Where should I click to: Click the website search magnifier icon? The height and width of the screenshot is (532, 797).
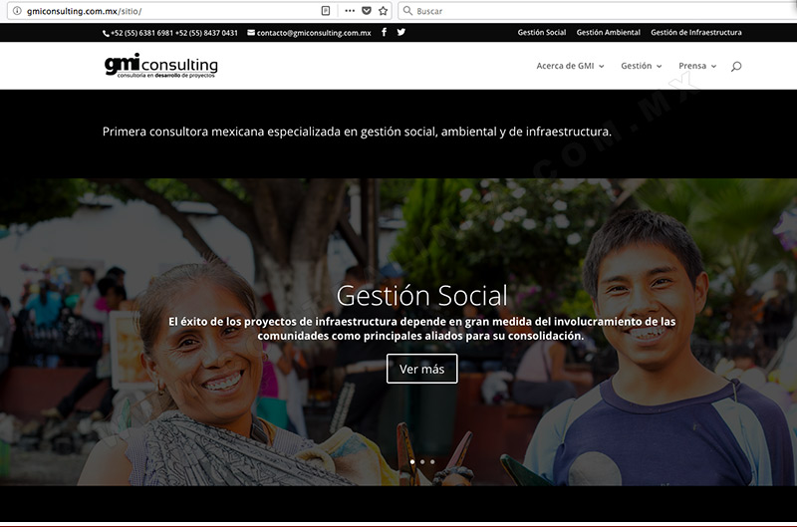(x=736, y=66)
